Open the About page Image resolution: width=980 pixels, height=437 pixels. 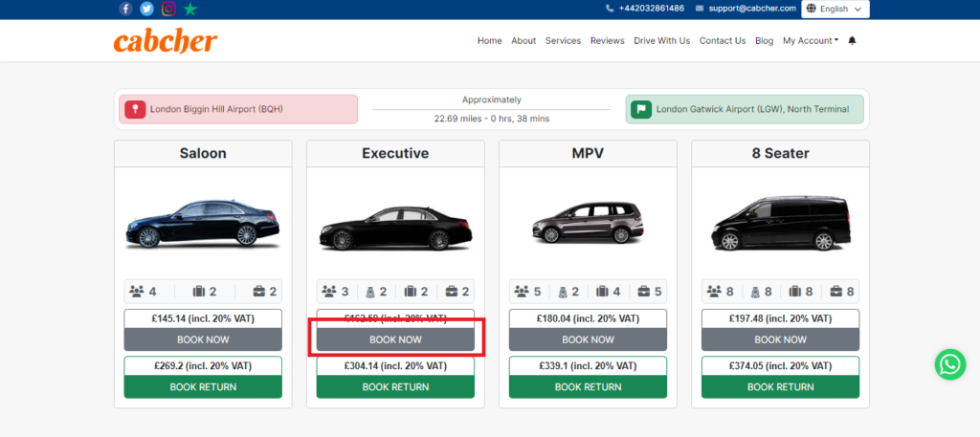click(523, 40)
